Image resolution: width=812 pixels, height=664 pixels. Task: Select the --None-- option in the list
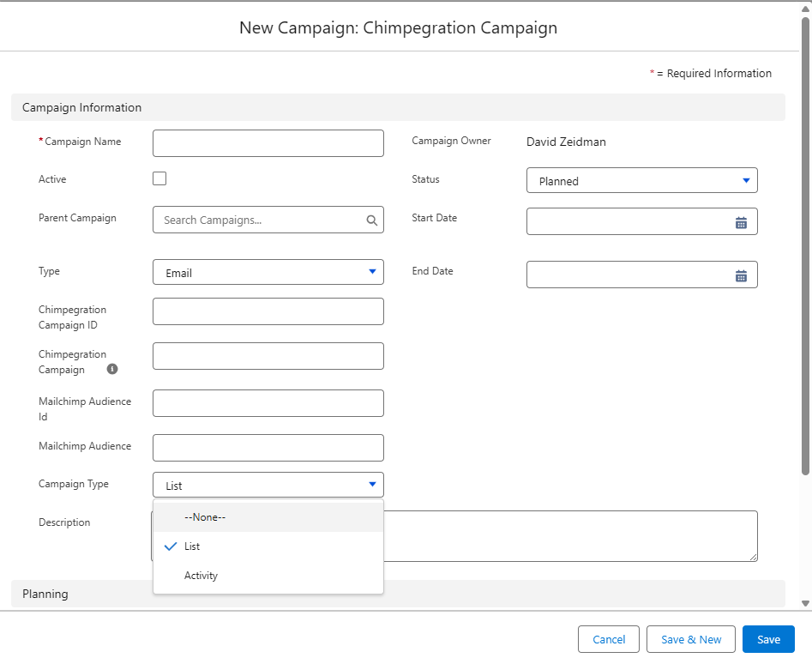[268, 517]
